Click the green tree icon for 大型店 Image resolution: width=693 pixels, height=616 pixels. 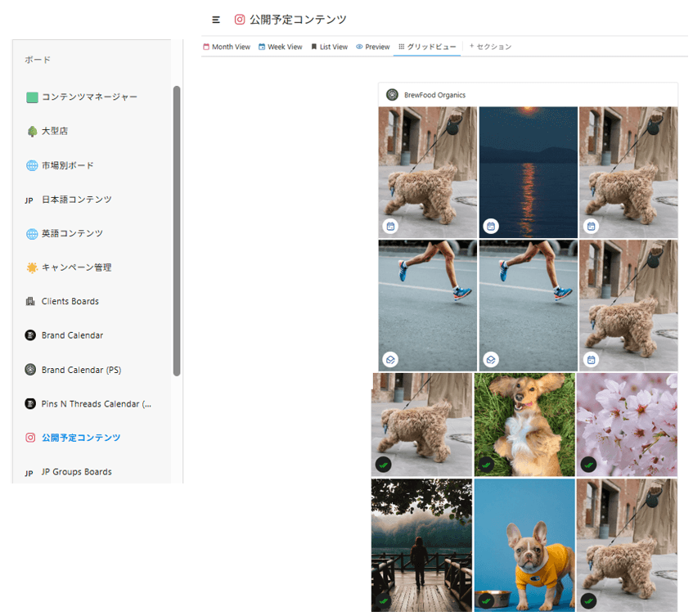coord(32,131)
